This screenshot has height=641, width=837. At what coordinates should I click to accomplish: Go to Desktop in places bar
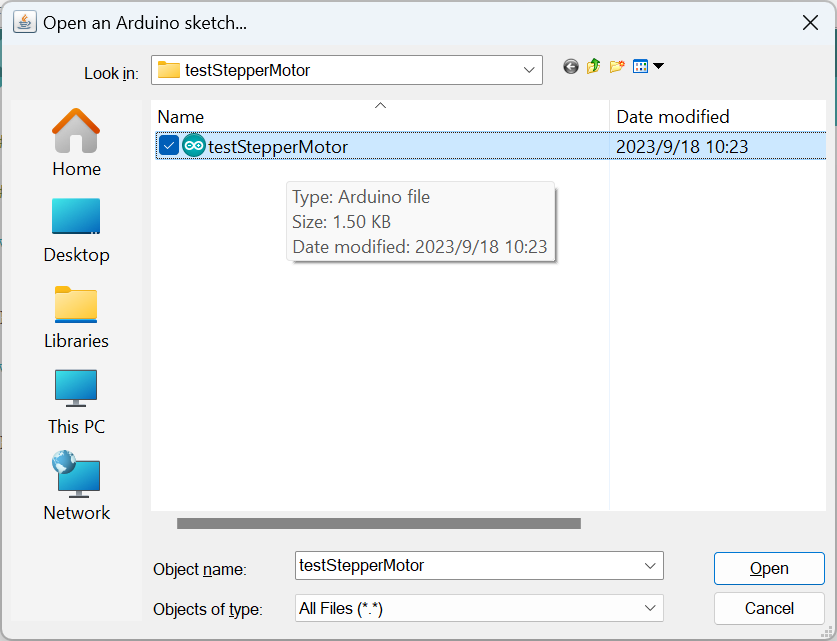[x=76, y=229]
